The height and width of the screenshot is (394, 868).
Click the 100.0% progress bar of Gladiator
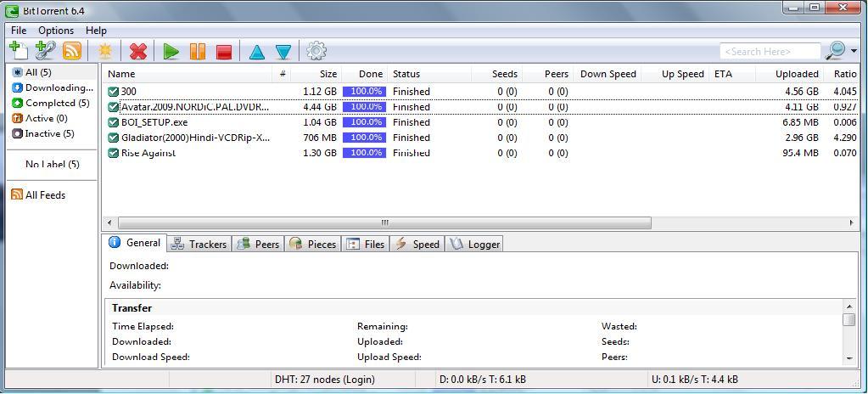pyautogui.click(x=364, y=138)
